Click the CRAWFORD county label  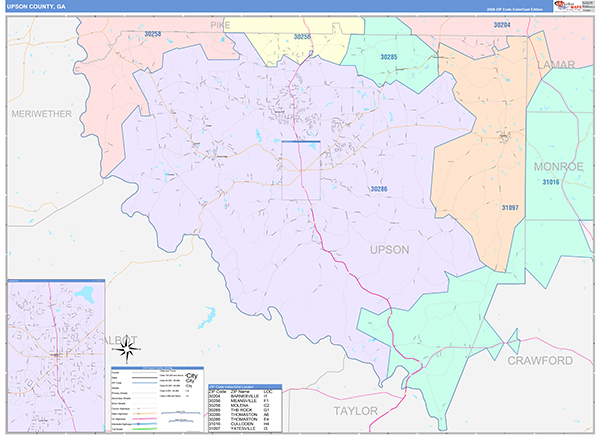[x=540, y=360]
